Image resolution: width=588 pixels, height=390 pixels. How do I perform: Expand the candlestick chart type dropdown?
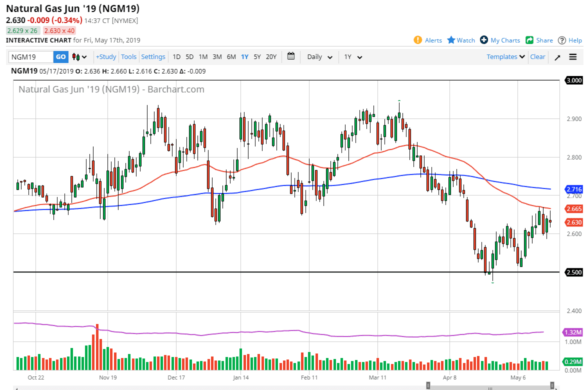click(79, 57)
